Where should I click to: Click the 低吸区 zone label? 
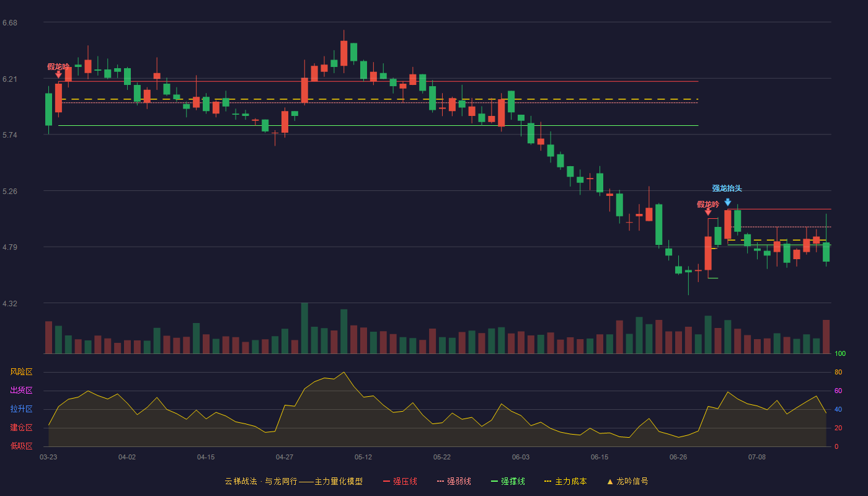pyautogui.click(x=21, y=446)
